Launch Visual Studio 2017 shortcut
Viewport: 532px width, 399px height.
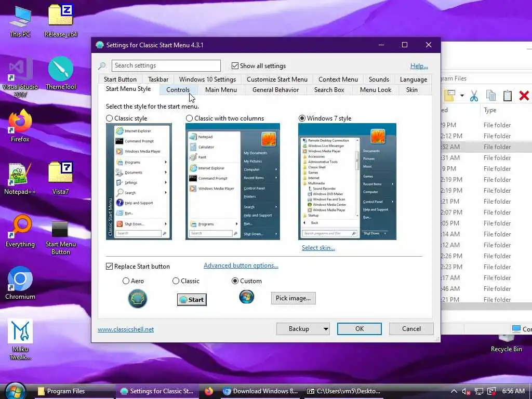20,78
